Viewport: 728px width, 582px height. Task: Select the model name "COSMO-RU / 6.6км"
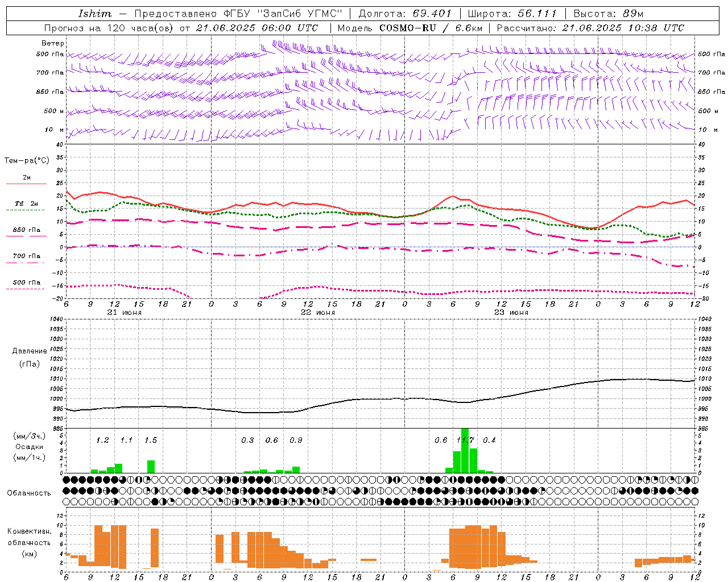click(x=432, y=28)
